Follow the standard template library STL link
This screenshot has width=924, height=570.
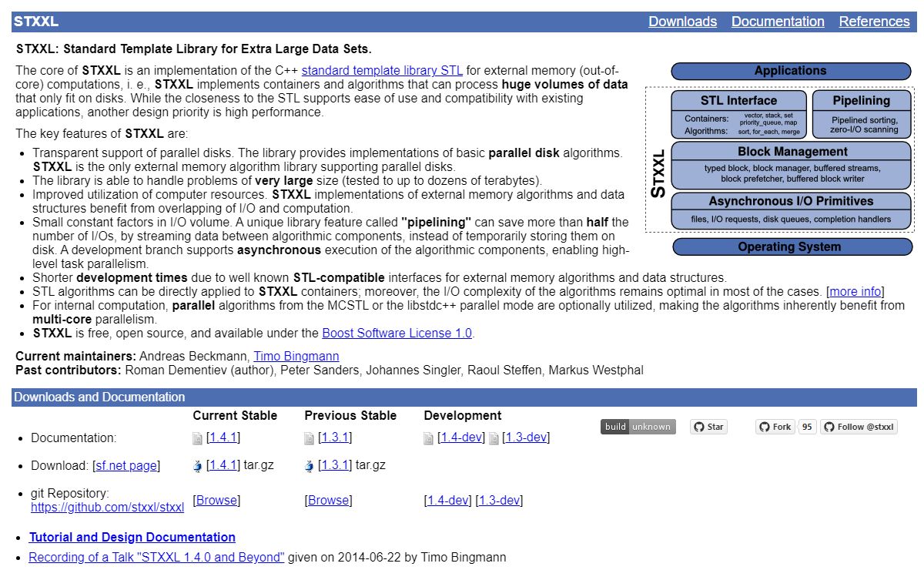[x=382, y=71]
